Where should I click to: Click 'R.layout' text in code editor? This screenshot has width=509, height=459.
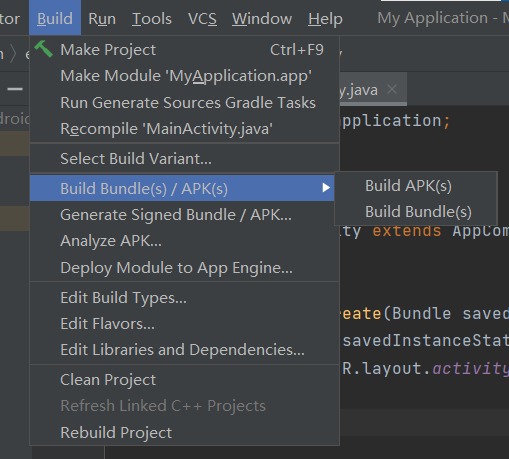click(x=382, y=369)
